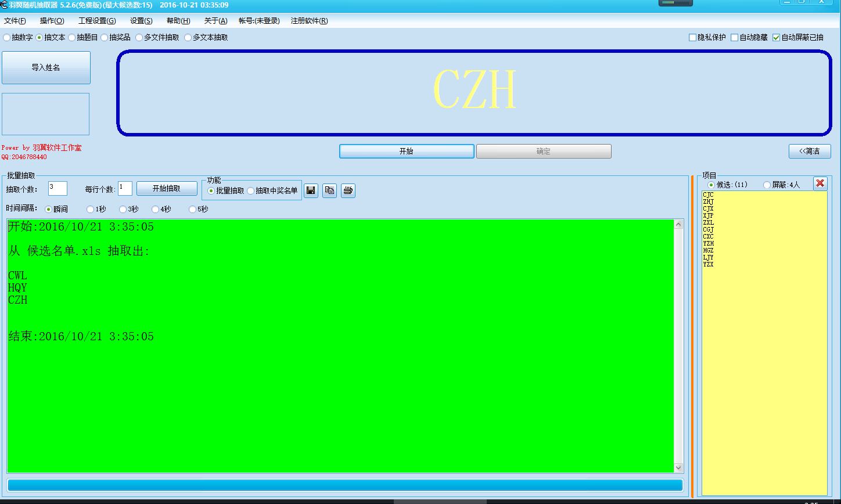Select CJC in the candidate list

(x=708, y=195)
